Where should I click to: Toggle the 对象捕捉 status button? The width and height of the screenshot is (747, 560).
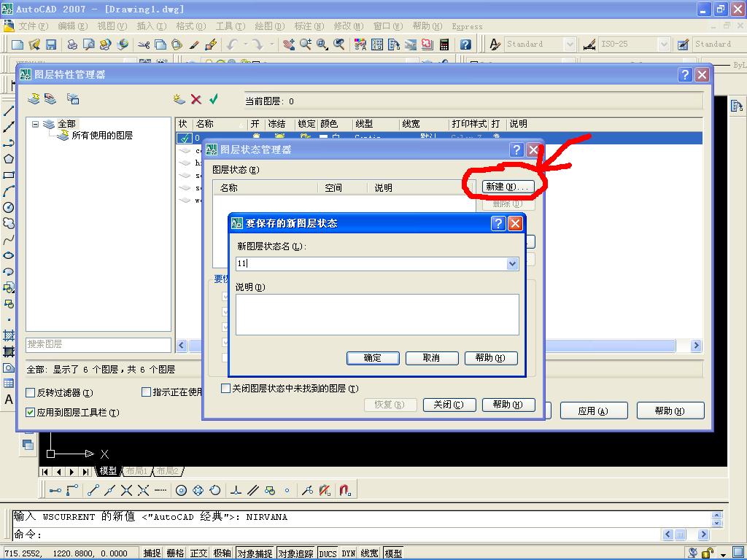point(255,553)
